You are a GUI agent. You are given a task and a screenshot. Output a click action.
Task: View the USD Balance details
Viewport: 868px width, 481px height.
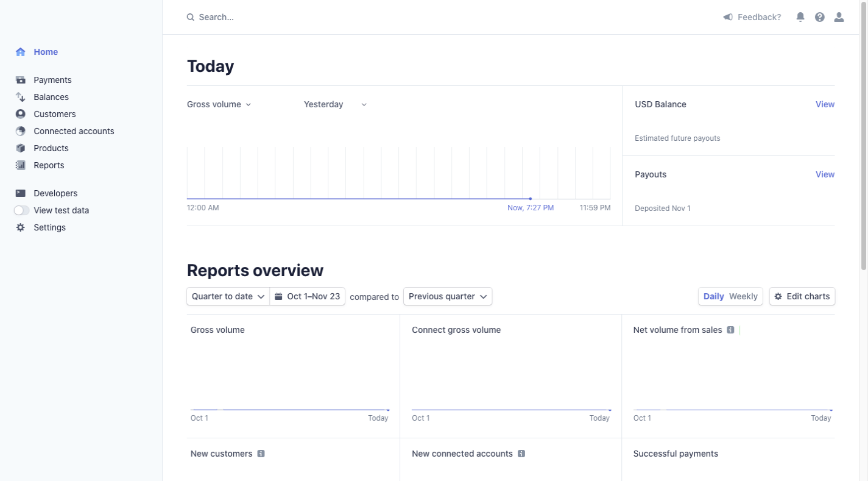(825, 104)
